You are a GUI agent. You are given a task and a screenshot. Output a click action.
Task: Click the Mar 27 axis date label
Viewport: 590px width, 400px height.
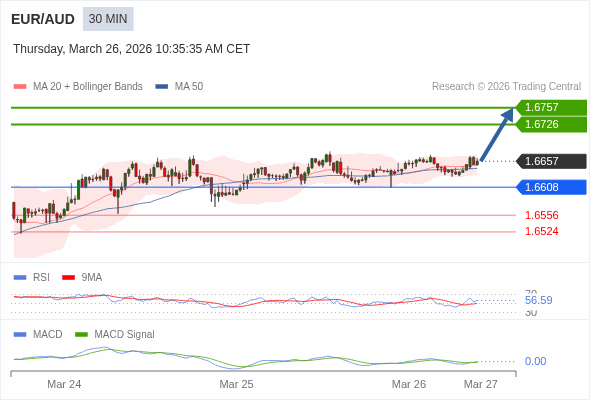click(481, 384)
